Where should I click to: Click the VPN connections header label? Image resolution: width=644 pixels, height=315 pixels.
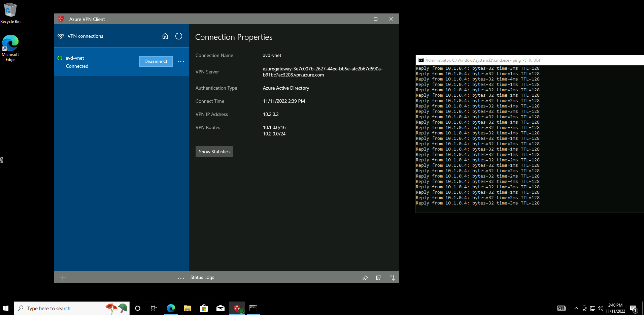pos(85,36)
